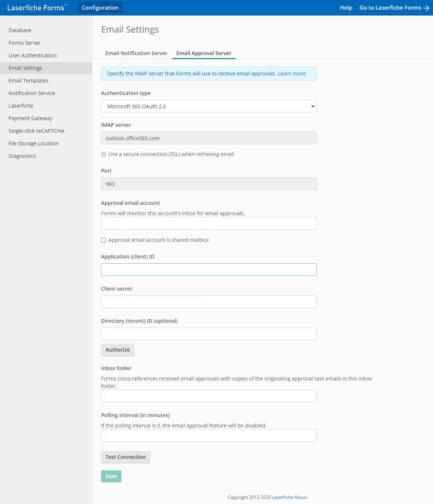Focus the Polling interval input field
The image size is (433, 504).
[208, 435]
